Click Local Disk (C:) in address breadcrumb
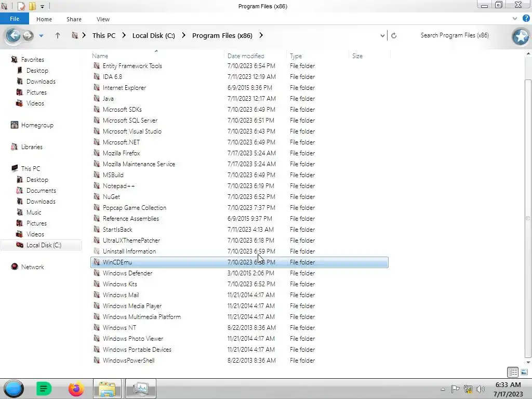532x399 pixels. [x=154, y=36]
